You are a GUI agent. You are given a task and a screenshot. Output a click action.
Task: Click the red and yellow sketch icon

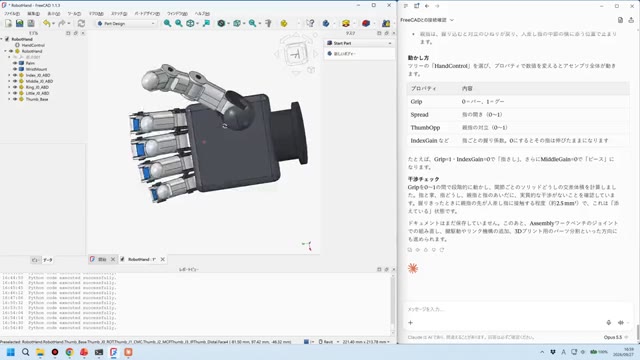(346, 24)
